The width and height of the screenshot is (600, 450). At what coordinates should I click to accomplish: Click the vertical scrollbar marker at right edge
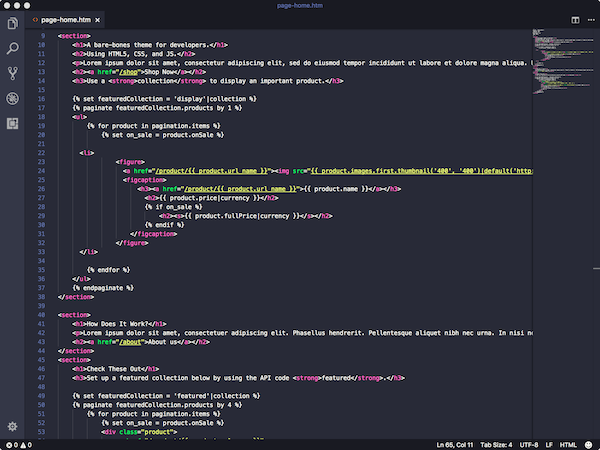click(x=596, y=269)
